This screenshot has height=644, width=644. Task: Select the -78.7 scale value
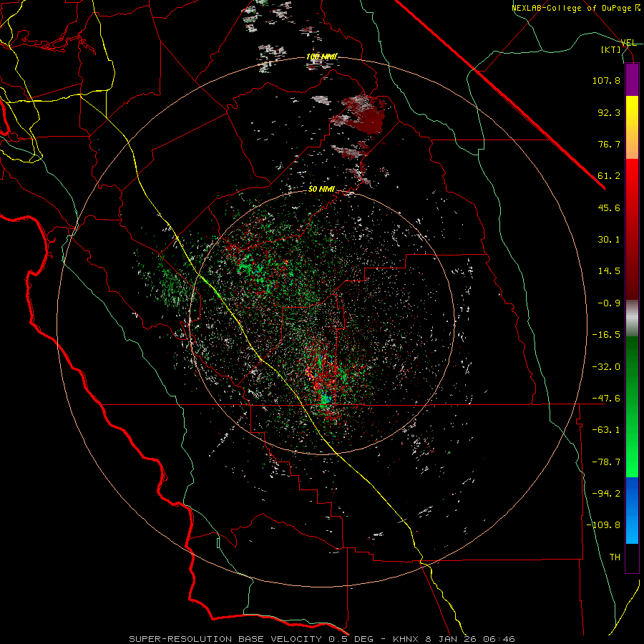[x=606, y=462]
